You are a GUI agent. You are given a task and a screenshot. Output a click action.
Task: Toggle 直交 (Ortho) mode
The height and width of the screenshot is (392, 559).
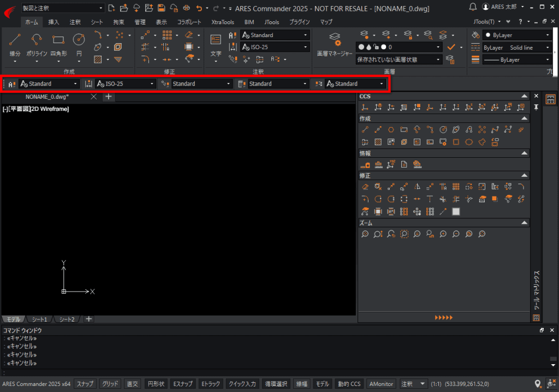(133, 384)
